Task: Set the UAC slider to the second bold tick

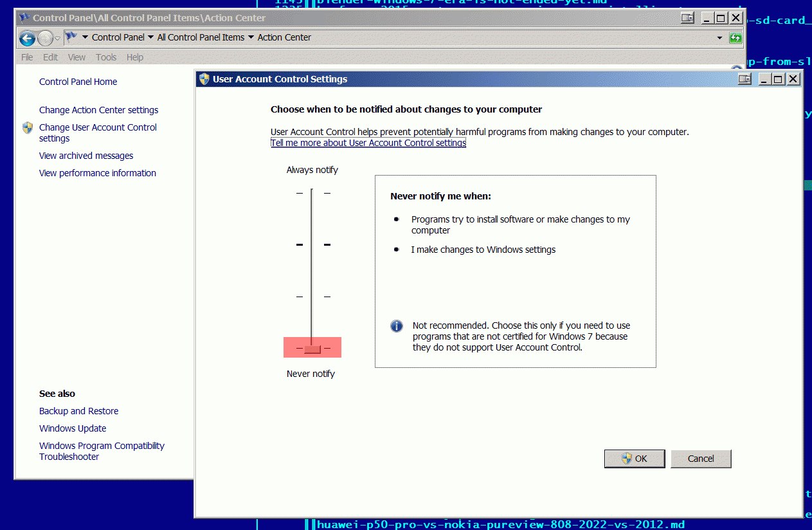Action: (312, 244)
